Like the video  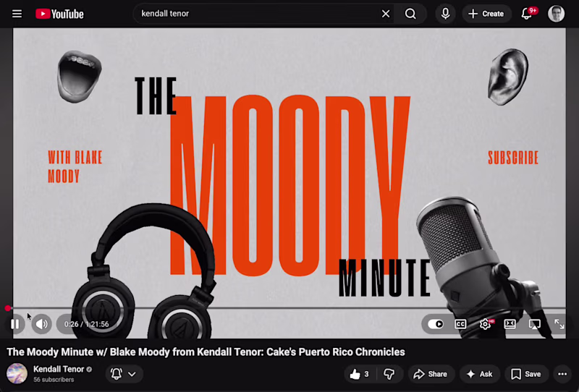[x=359, y=374]
